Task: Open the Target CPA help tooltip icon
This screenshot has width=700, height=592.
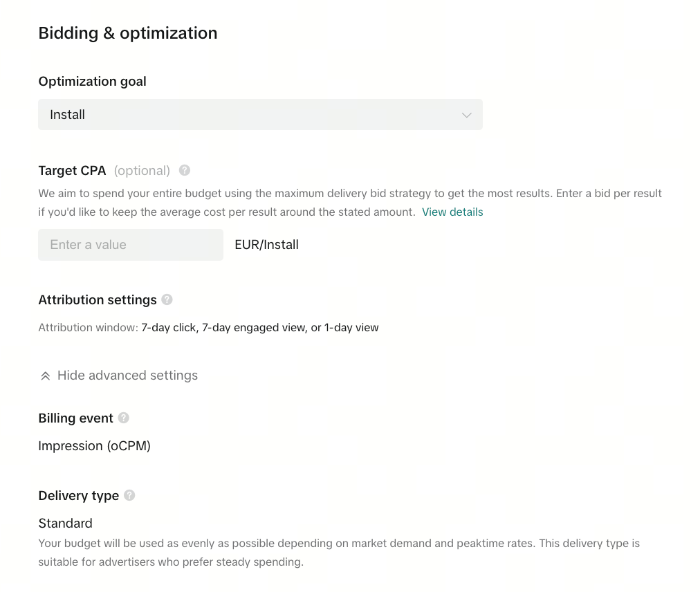Action: (185, 171)
